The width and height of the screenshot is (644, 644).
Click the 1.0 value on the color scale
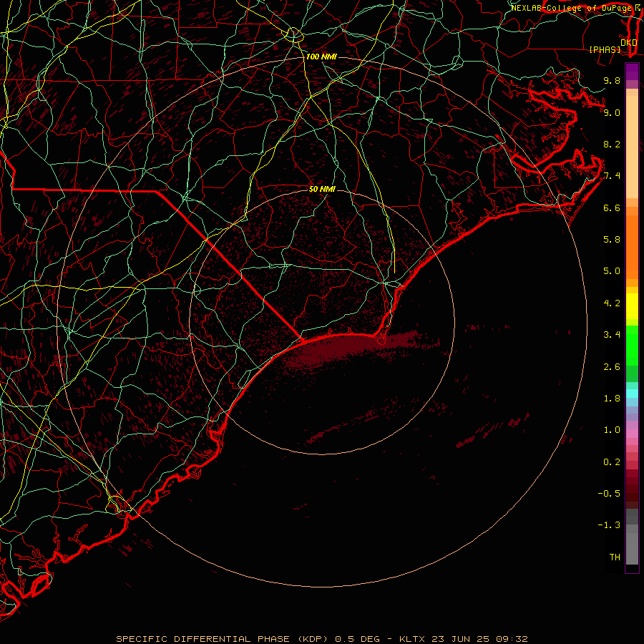click(612, 429)
